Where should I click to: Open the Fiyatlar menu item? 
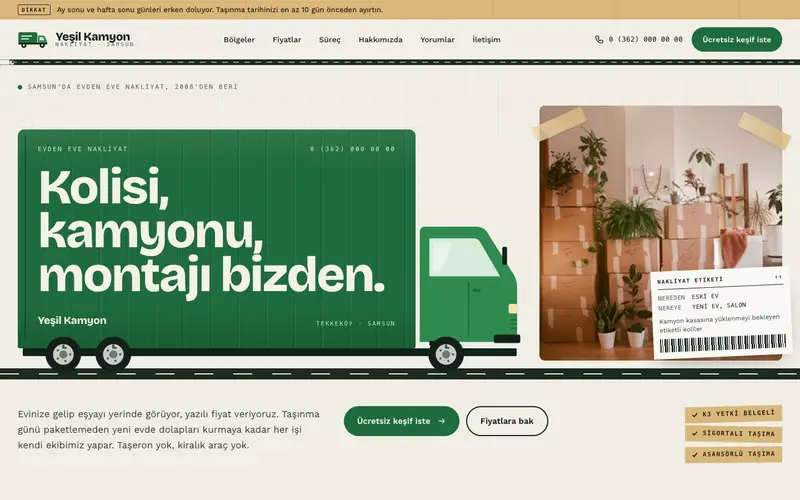[287, 39]
